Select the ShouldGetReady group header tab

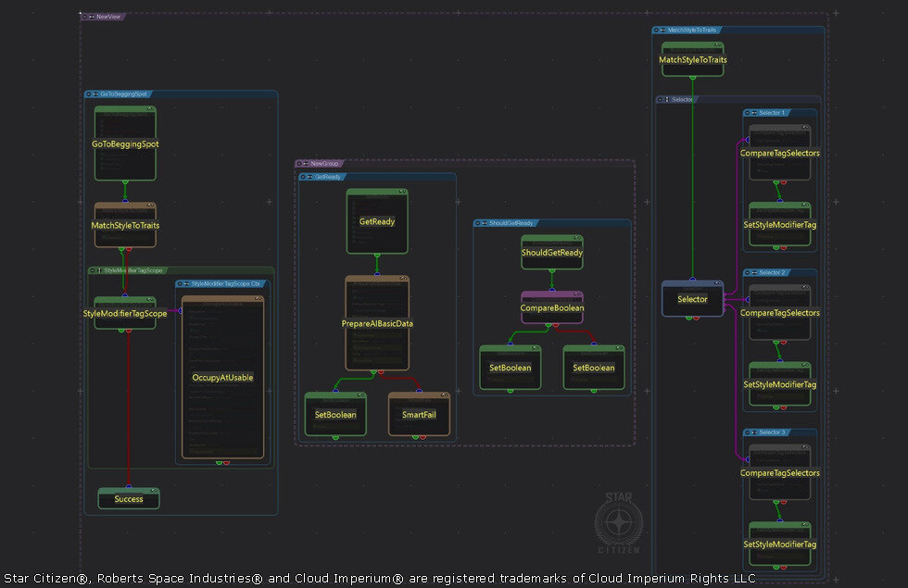click(x=507, y=223)
